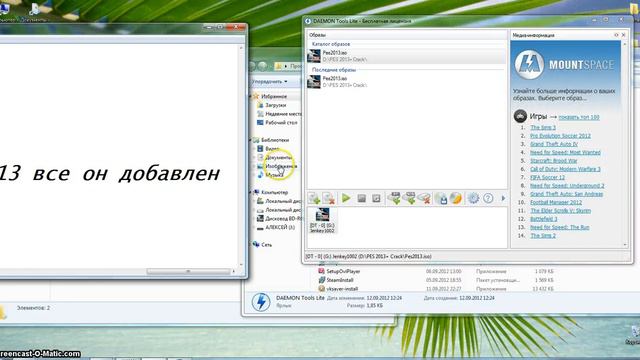Viewport: 640px width, 360px height.
Task: Open FIFA Soccer 12 link
Action: [x=547, y=178]
